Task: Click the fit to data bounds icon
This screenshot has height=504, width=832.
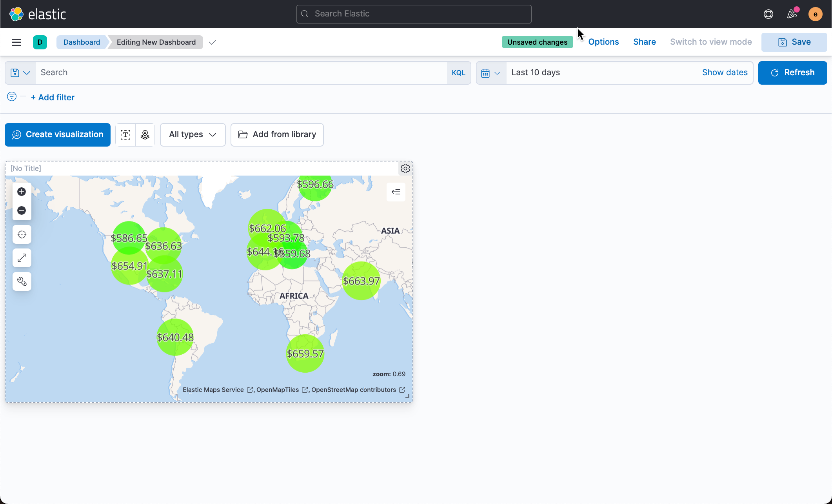Action: [22, 234]
